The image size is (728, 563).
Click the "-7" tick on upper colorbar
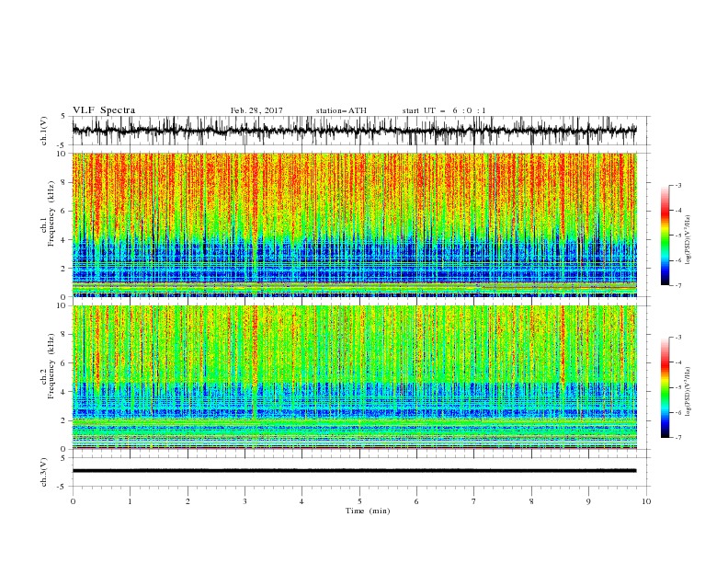click(678, 285)
